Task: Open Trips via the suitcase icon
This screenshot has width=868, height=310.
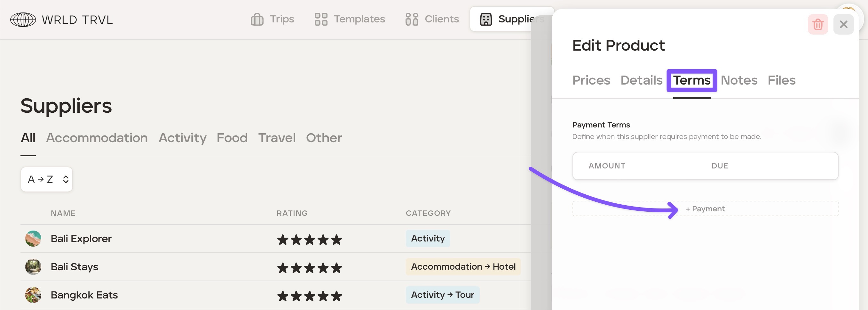Action: (x=257, y=19)
